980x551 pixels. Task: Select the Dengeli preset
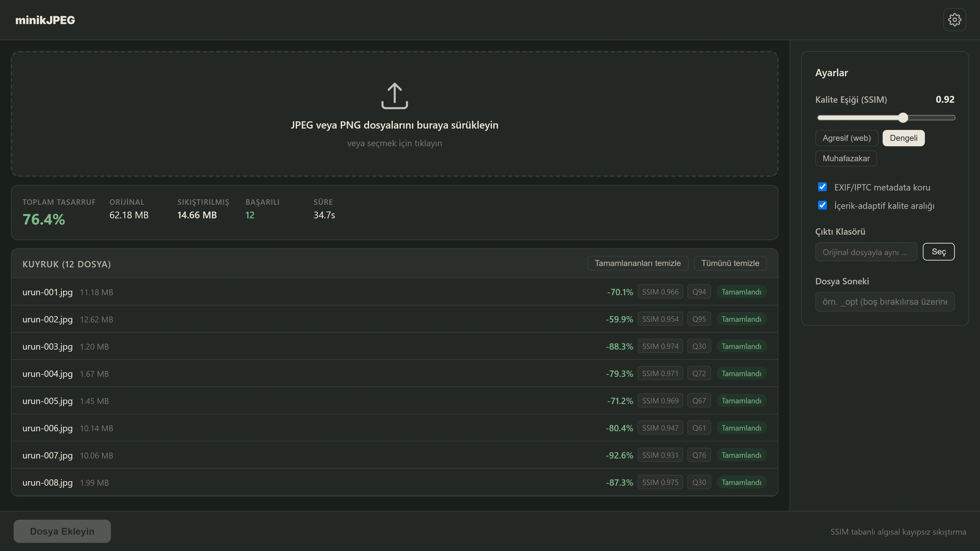[904, 138]
